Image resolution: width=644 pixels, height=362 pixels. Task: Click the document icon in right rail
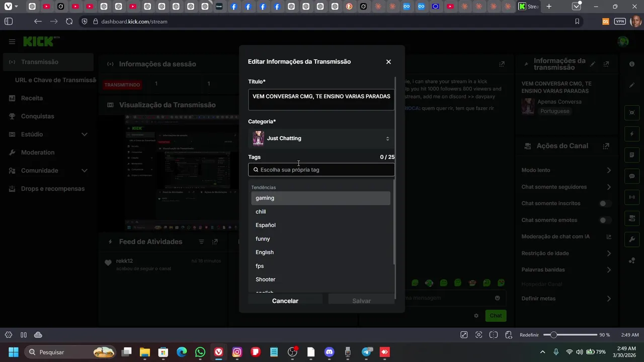pyautogui.click(x=632, y=155)
